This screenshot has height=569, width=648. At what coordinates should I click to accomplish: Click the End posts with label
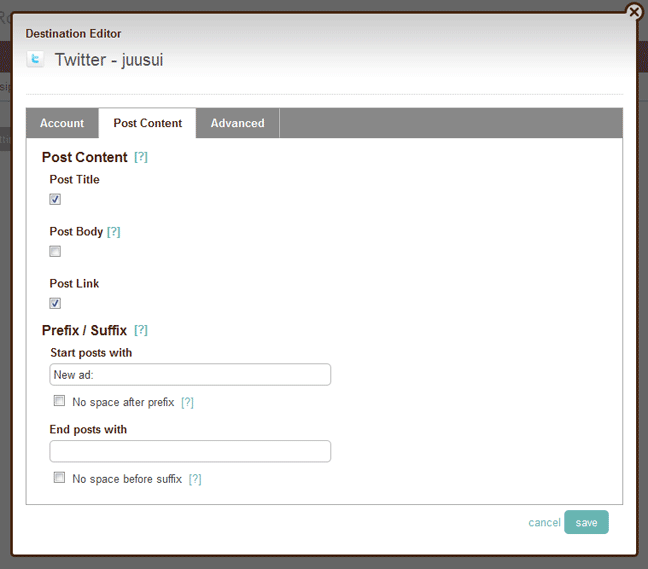point(88,430)
